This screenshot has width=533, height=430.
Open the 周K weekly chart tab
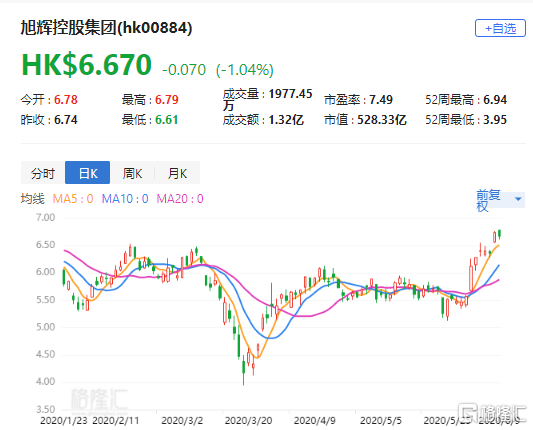point(132,173)
